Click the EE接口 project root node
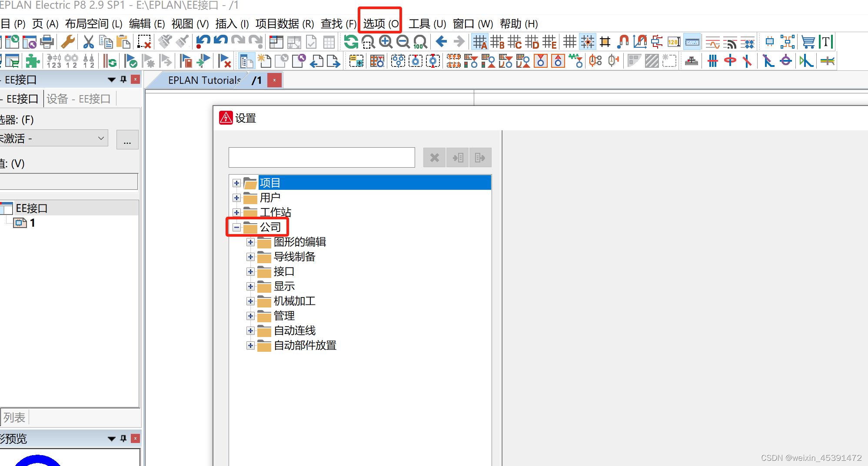This screenshot has width=868, height=466. [31, 208]
